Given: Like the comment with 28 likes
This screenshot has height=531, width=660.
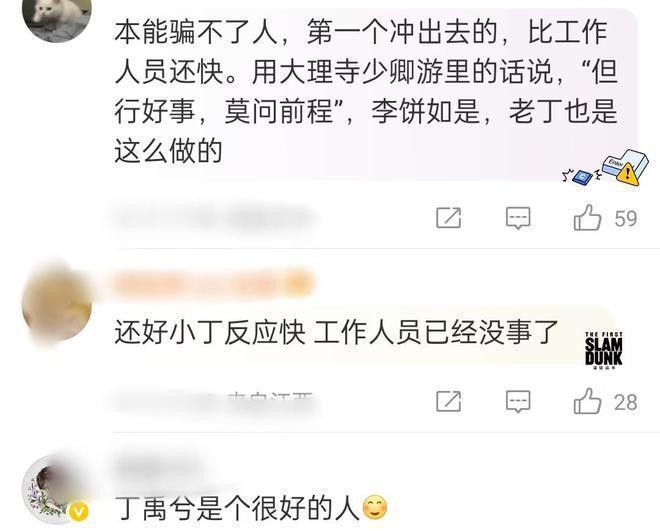Looking at the screenshot, I should click(587, 401).
